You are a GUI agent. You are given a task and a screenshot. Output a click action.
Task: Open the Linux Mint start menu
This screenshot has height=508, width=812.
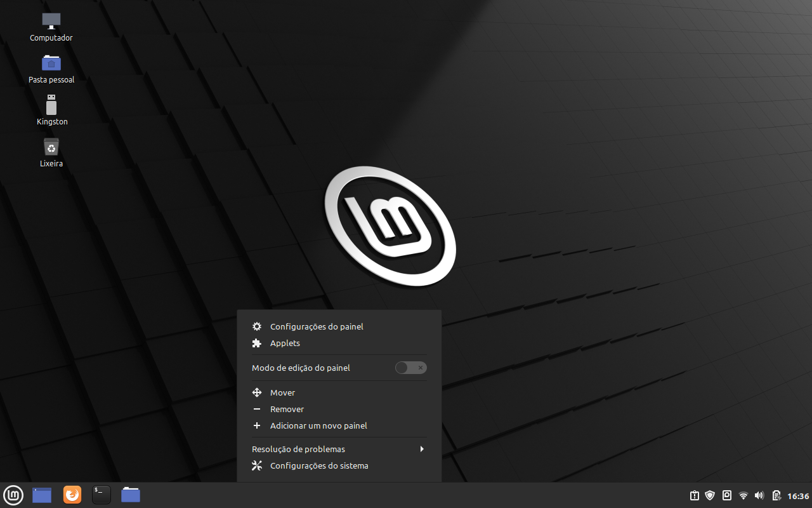click(x=13, y=495)
